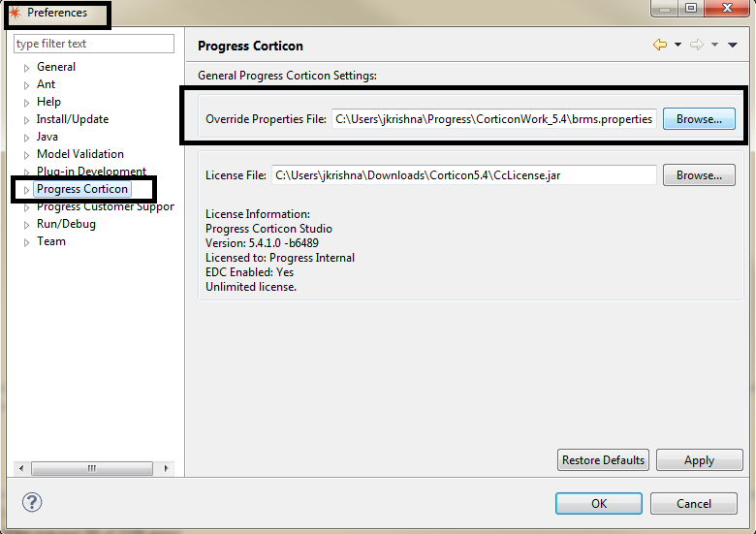756x534 pixels.
Task: Browse for Override Properties File
Action: (699, 118)
